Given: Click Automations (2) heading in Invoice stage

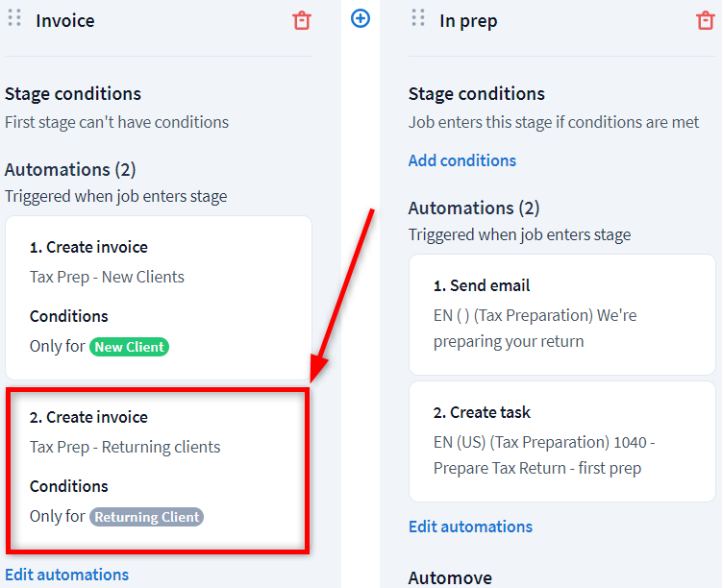Looking at the screenshot, I should pos(70,170).
